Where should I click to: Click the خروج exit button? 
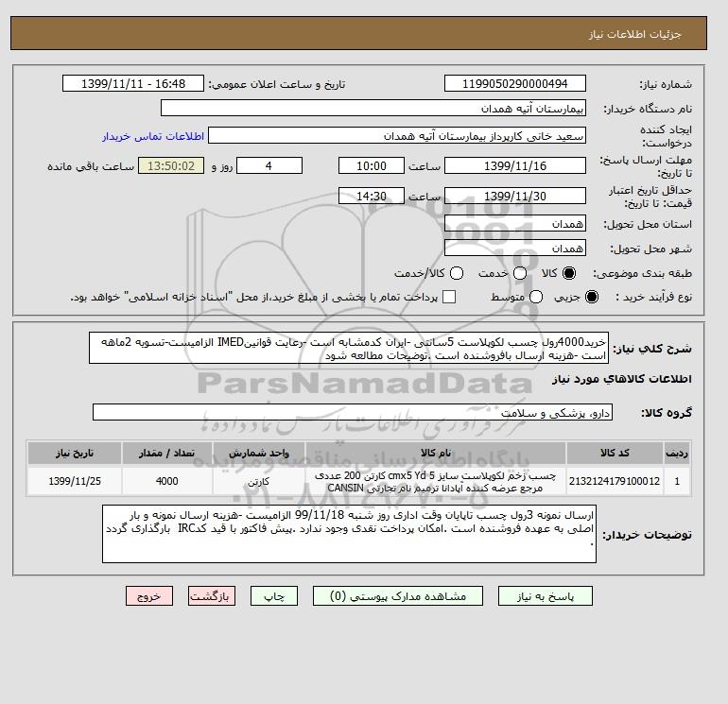[149, 596]
